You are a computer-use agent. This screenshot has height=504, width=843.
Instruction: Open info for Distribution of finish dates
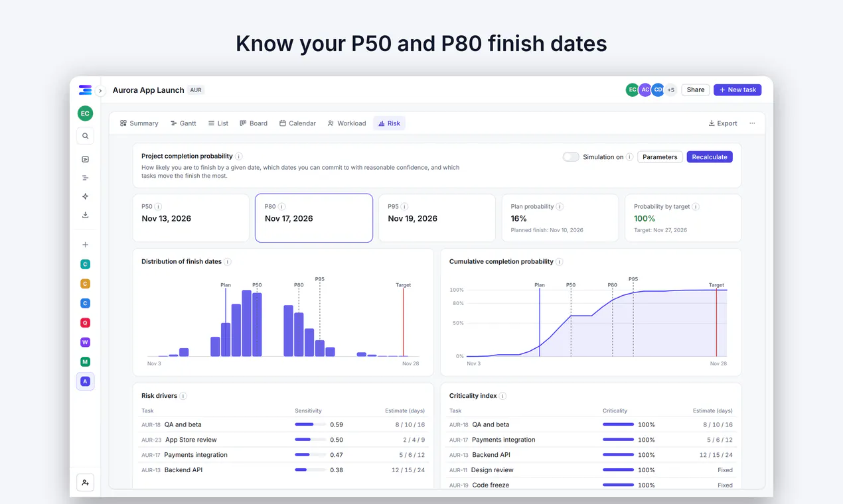click(x=228, y=262)
